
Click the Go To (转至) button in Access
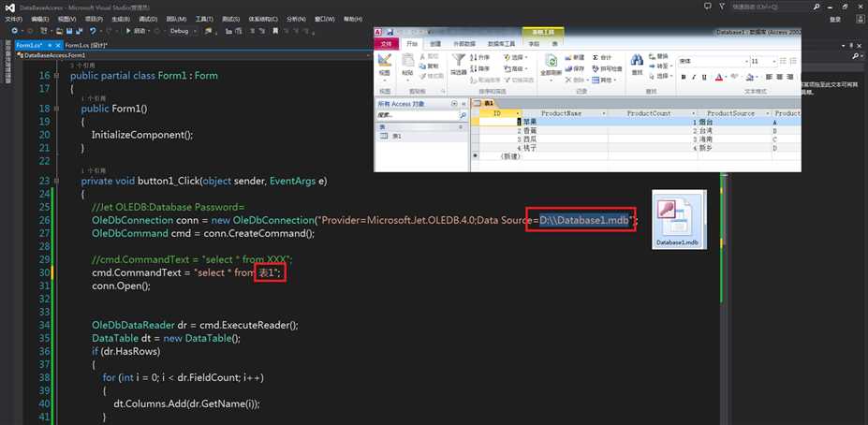[x=659, y=66]
